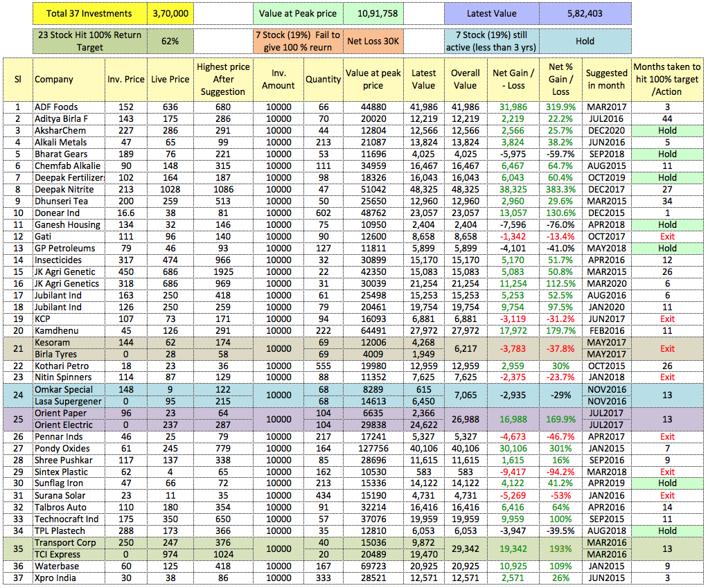Click -46.7% in Pennar Inds row
The width and height of the screenshot is (708, 588).
click(561, 437)
